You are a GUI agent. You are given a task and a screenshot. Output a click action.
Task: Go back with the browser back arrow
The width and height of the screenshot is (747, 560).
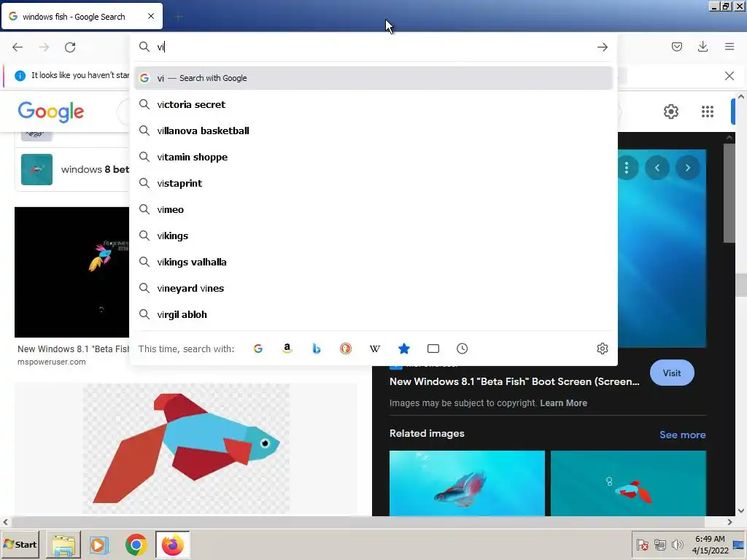click(18, 47)
